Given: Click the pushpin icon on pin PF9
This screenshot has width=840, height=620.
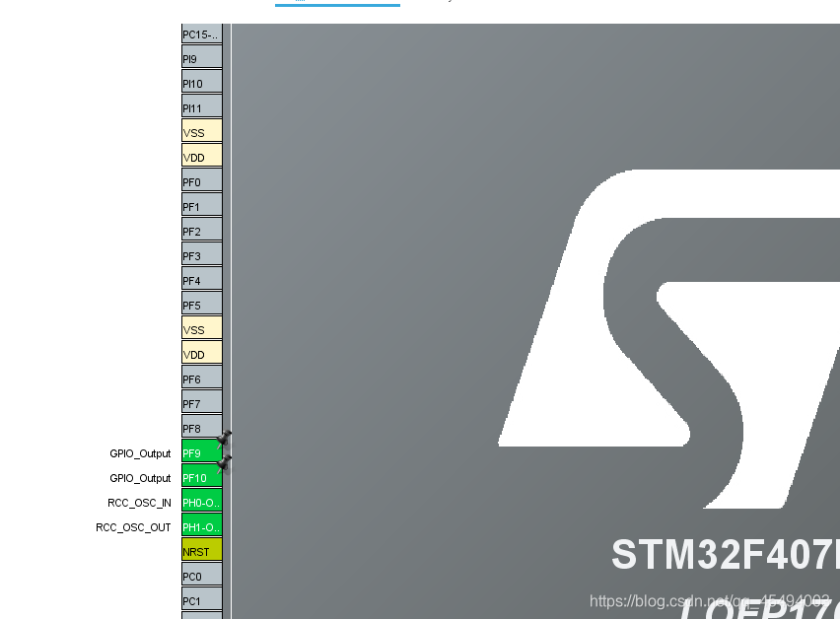Looking at the screenshot, I should tap(224, 439).
